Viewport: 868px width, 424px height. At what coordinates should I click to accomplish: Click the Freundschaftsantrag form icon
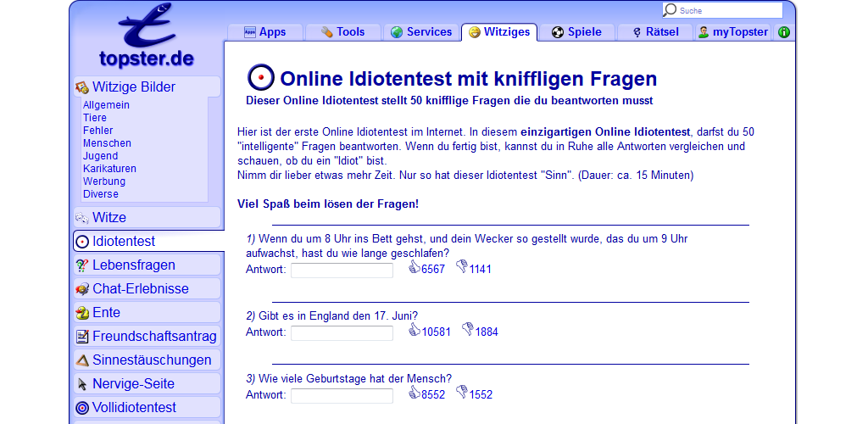pos(82,336)
